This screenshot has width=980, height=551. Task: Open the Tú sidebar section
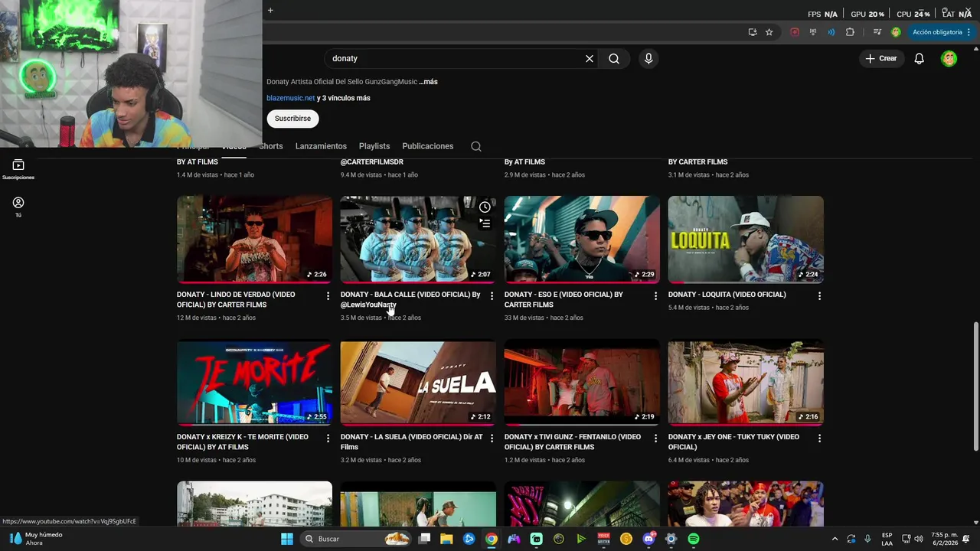click(18, 207)
